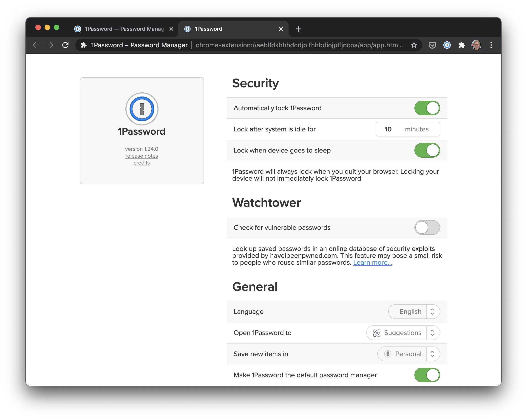Click the chrome-extension URL in address bar

[299, 45]
